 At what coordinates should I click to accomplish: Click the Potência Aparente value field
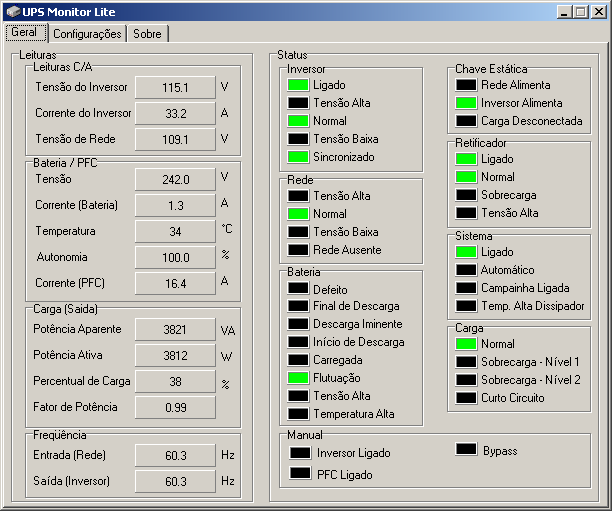tap(175, 330)
